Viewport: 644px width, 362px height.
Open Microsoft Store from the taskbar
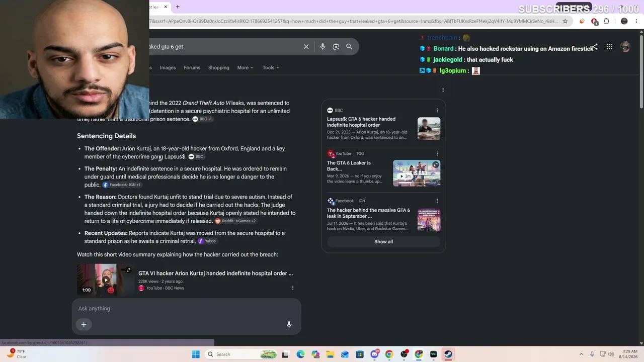(x=360, y=354)
